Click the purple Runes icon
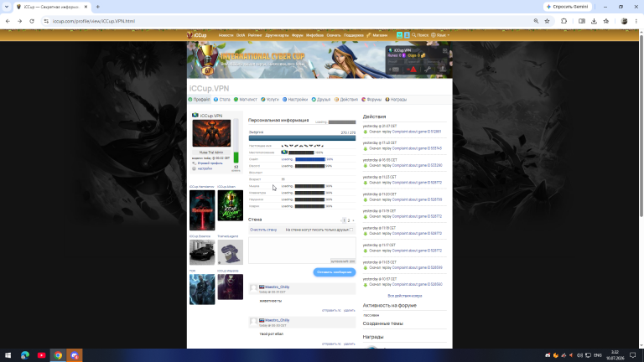 click(403, 55)
